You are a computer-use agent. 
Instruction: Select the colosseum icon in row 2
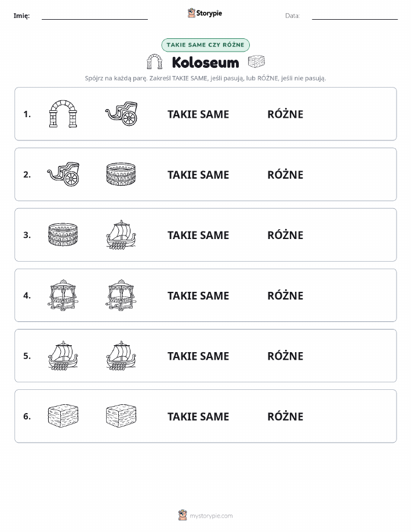coord(121,174)
